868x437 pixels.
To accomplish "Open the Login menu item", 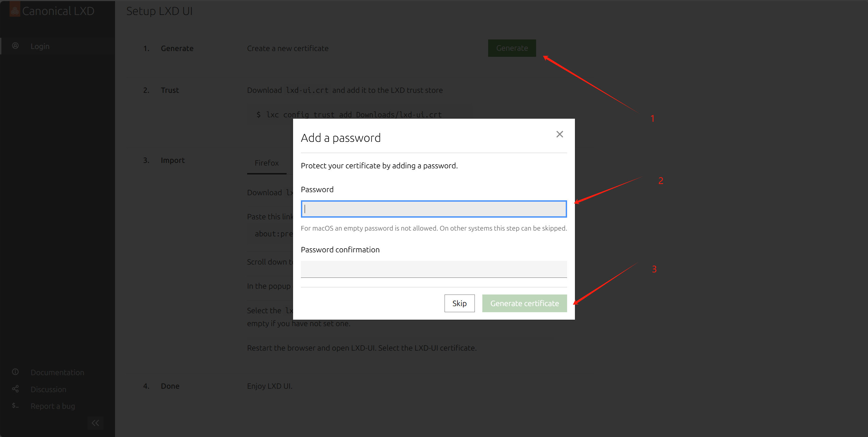I will 40,46.
